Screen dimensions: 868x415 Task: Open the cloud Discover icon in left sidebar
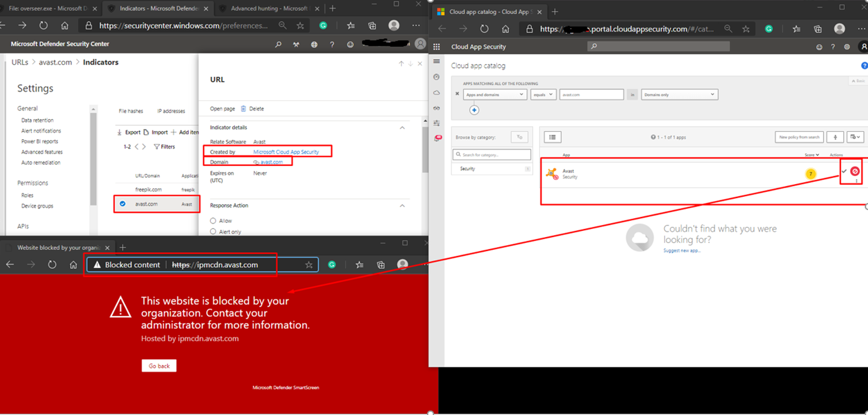point(436,93)
